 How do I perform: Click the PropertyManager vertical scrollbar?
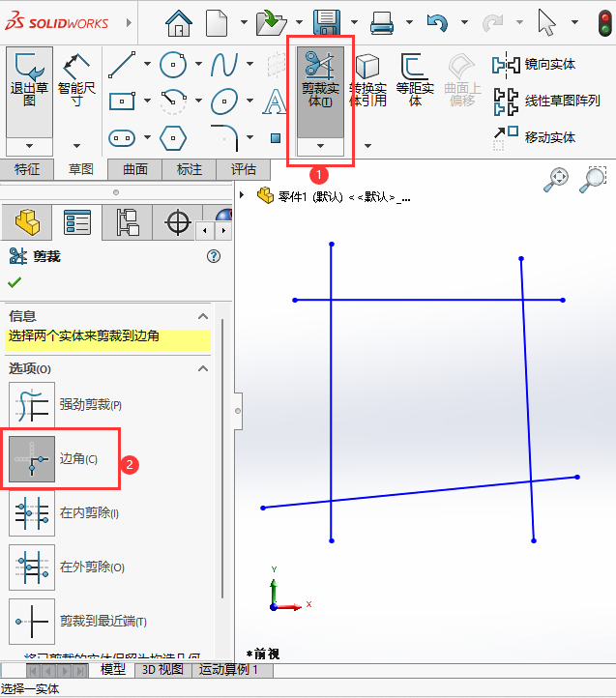(x=222, y=458)
